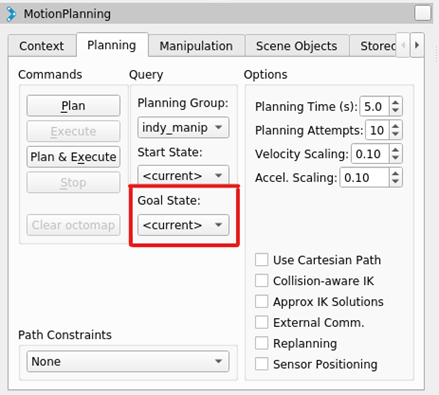439x395 pixels.
Task: Click the tab scroll left arrow
Action: tap(403, 45)
